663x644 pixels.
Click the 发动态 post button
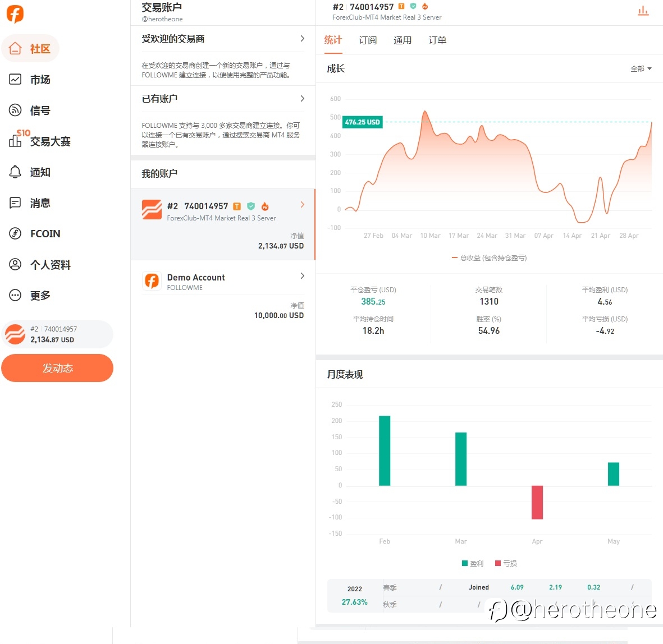pos(57,368)
